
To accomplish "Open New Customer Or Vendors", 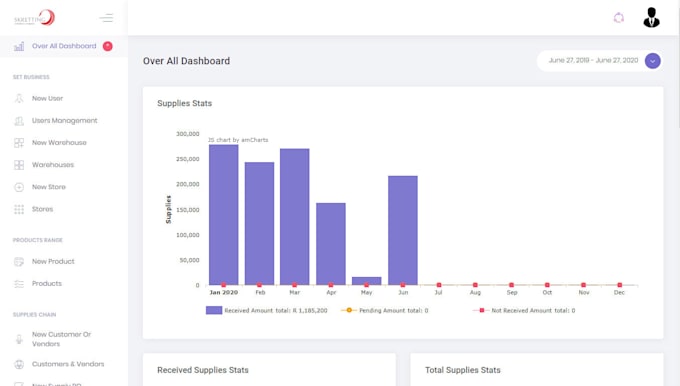I will [62, 339].
